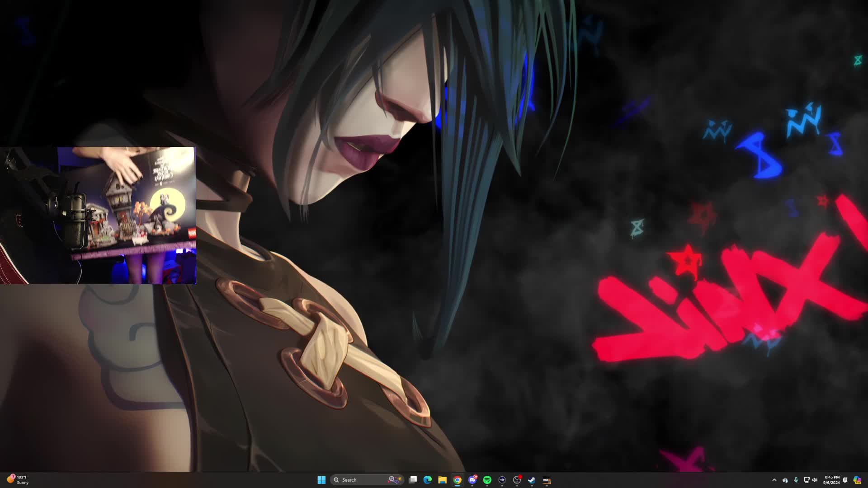Screen dimensions: 868x488
Task: Expand the hidden system tray icons
Action: click(774, 480)
